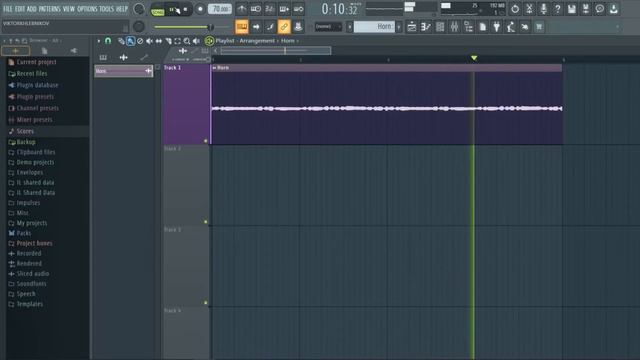
Task: Toggle overdub blend recording
Action: pos(284,9)
